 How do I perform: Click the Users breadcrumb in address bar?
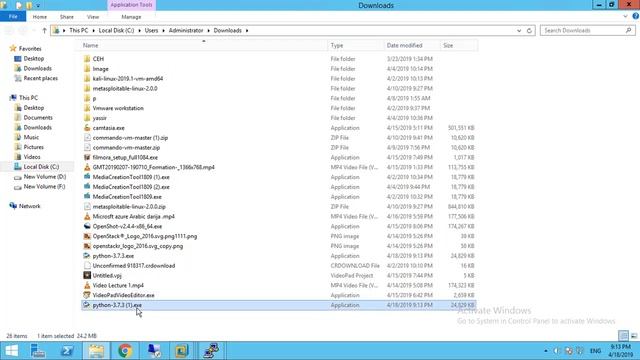pyautogui.click(x=151, y=31)
